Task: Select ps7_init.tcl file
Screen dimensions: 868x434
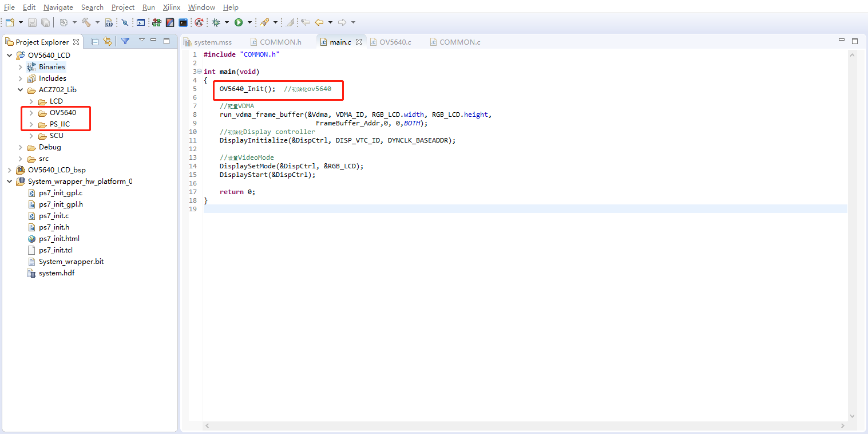Action: coord(56,250)
